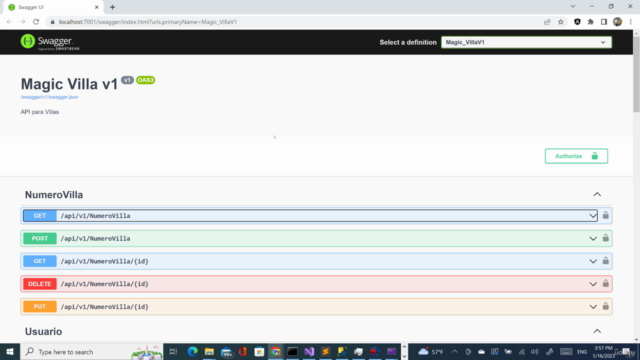The image size is (640, 360).
Task: Open Windows Start menu
Action: (x=10, y=351)
